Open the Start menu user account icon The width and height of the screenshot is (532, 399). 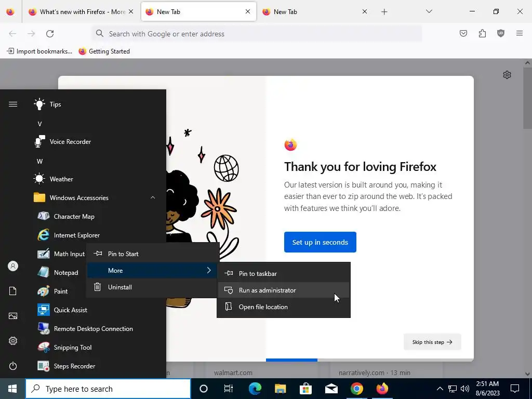pos(13,266)
